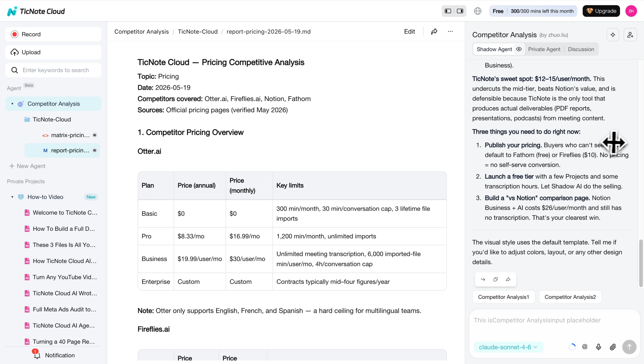Click the @ mention icon
Screen dimensions: 644x364
coord(585,347)
